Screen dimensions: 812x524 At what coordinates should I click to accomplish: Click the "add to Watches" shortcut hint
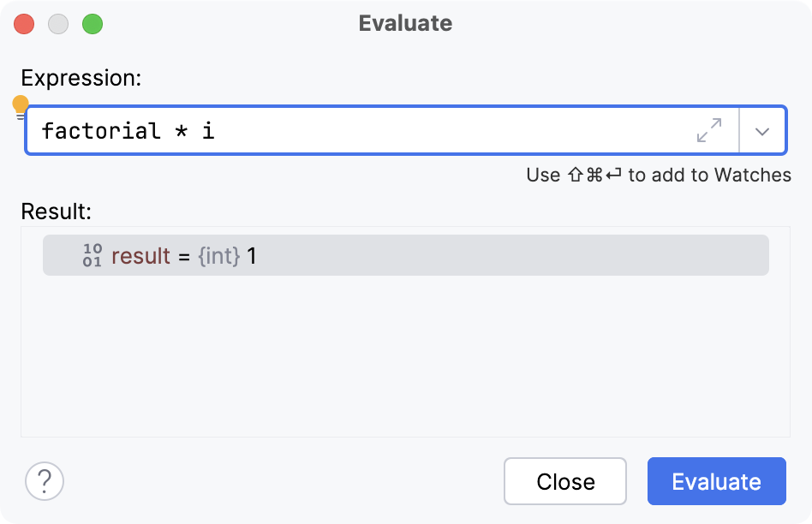tap(658, 175)
